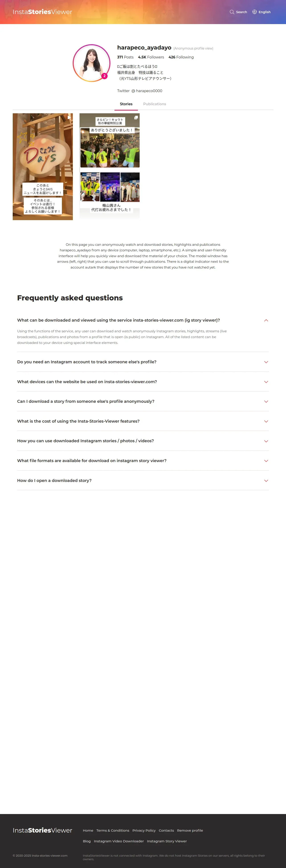Click the search magnifier icon
Screen dimensions: 286x868
point(232,12)
